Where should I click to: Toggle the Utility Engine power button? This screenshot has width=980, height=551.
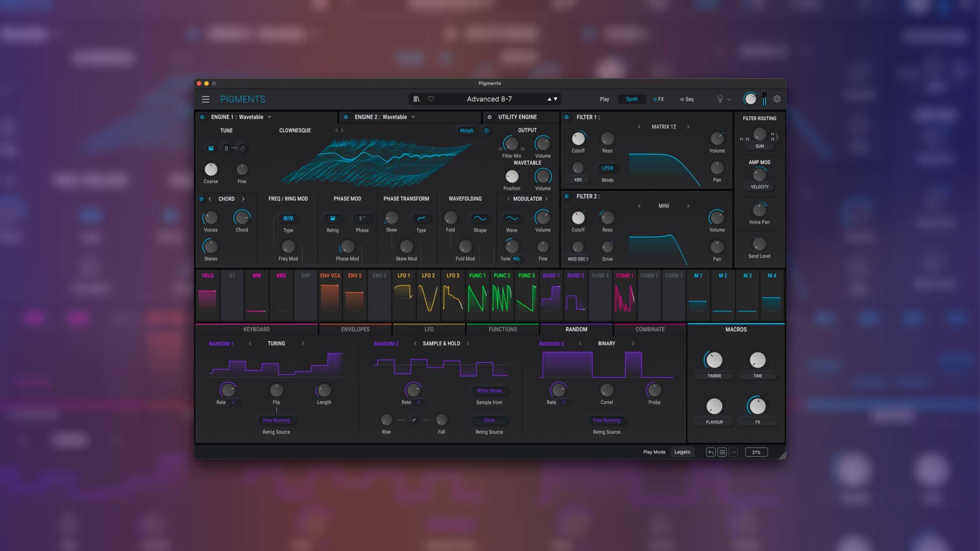click(490, 117)
